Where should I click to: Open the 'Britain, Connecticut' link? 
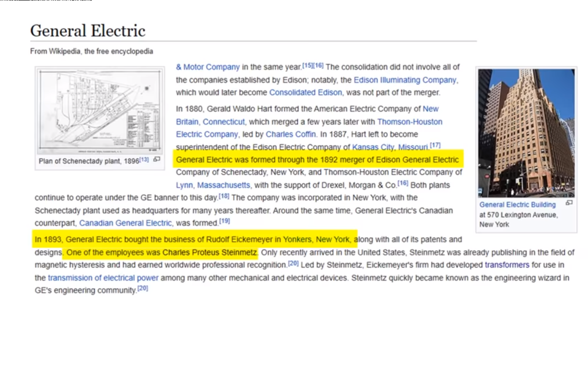[210, 122]
